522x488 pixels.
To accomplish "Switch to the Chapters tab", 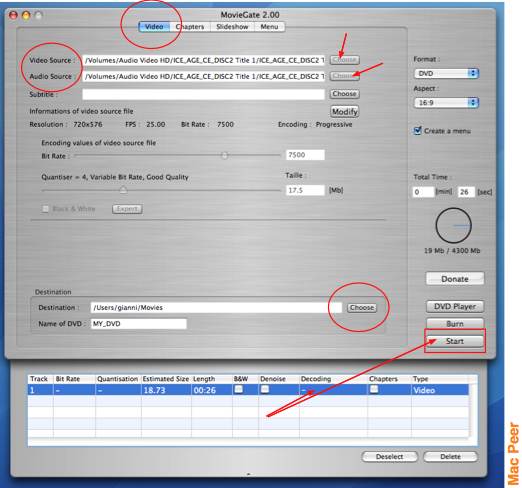I will (x=190, y=27).
